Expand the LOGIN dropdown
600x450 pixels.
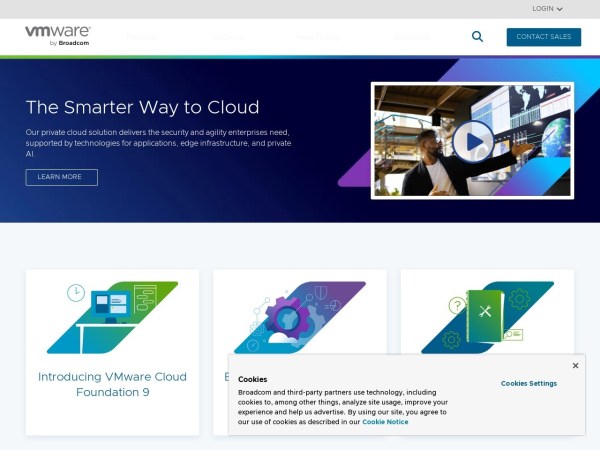click(x=547, y=9)
